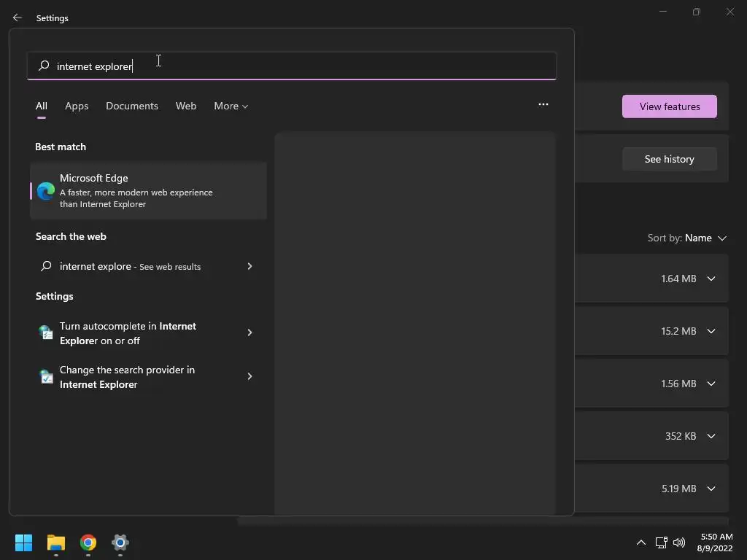This screenshot has width=747, height=560.
Task: Click the web search magnifier icon
Action: [x=46, y=265]
